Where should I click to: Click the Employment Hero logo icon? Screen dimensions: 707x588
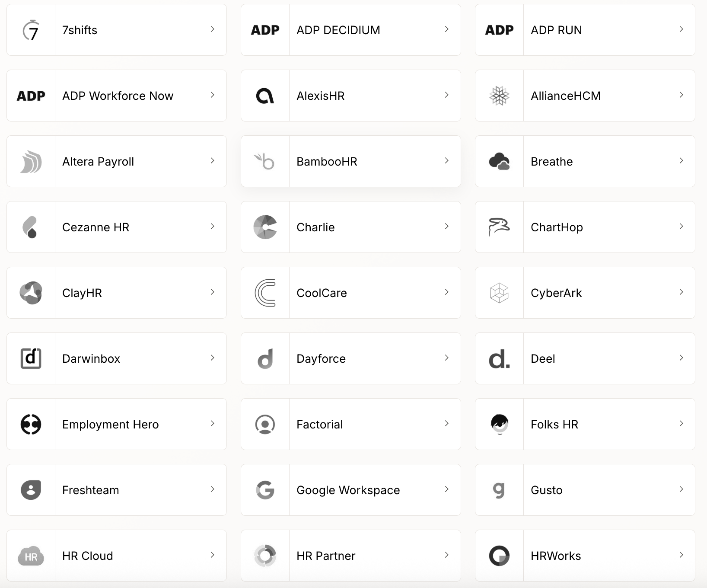[x=31, y=425]
